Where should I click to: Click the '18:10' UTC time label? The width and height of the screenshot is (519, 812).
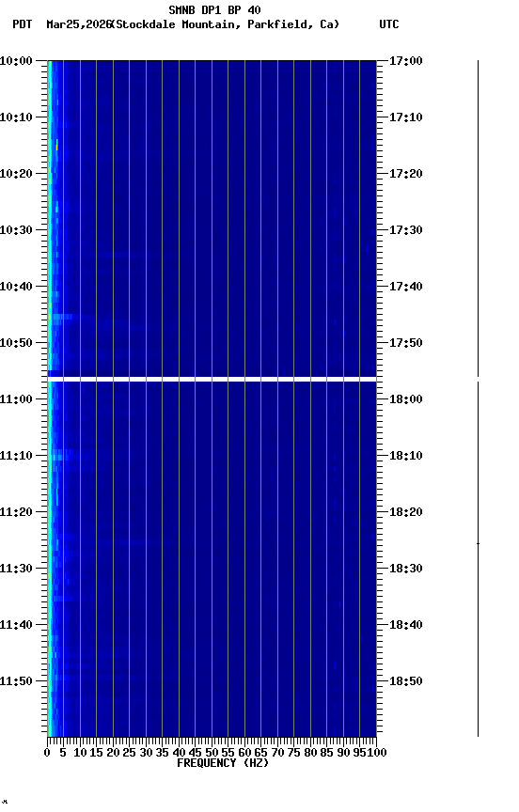(x=406, y=456)
